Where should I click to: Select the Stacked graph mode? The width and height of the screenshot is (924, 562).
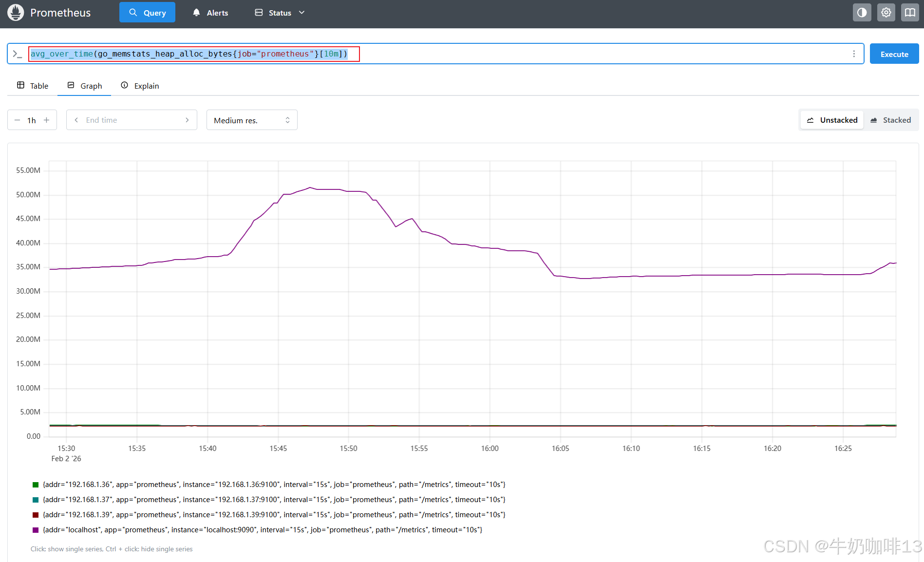point(891,120)
